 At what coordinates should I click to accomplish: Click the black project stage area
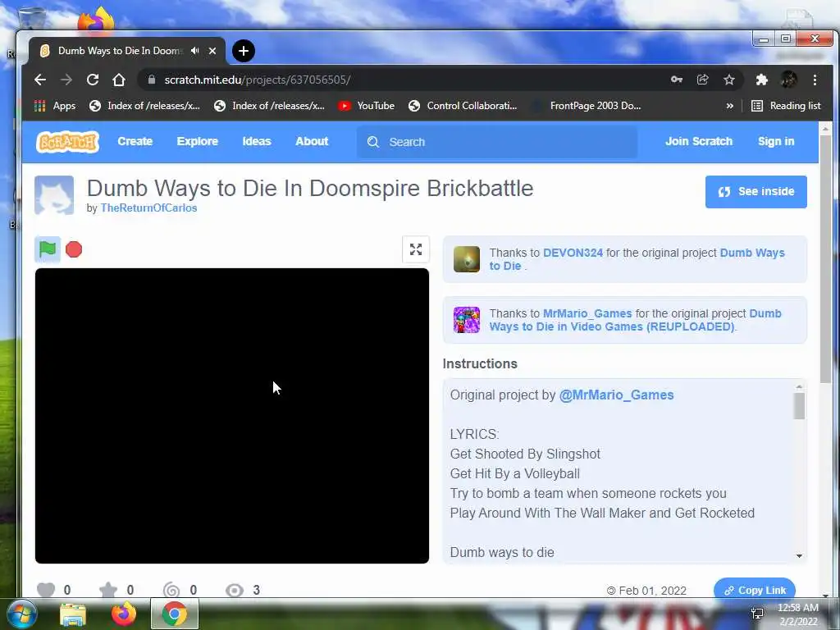tap(232, 416)
